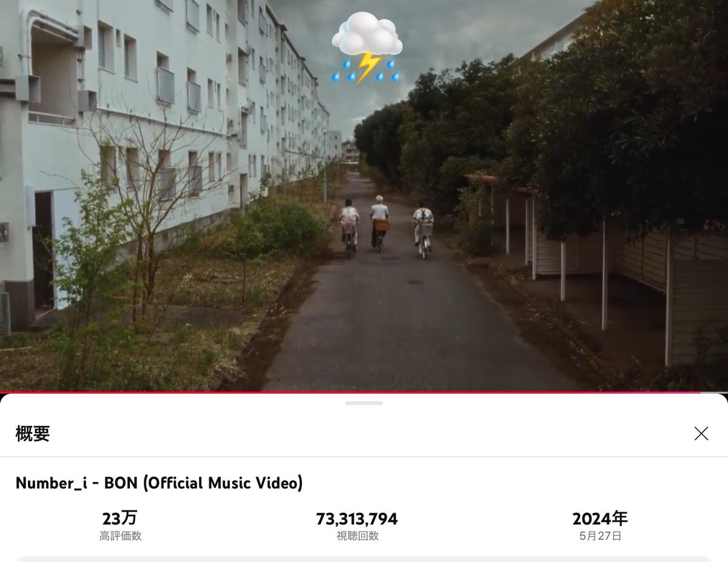The width and height of the screenshot is (728, 562).
Task: Open the video title Number_i - BON
Action: [x=159, y=483]
